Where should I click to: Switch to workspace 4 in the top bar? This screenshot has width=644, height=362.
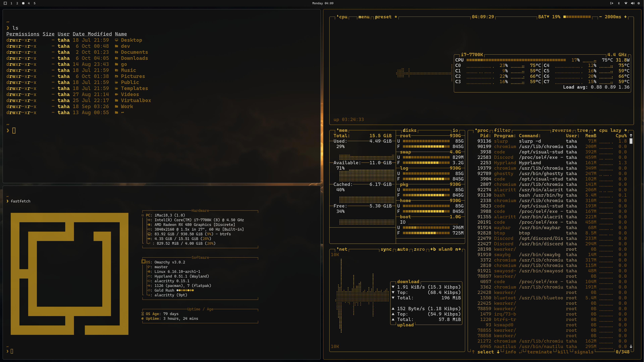coord(29,3)
